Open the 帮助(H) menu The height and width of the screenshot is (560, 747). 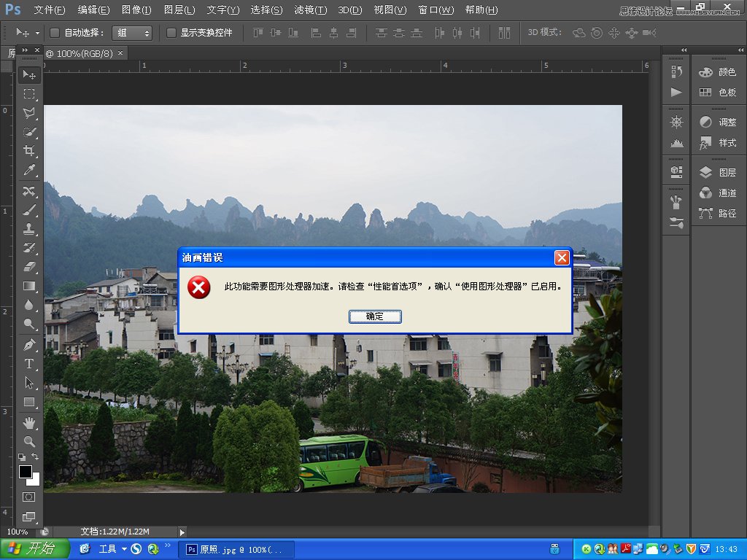coord(481,9)
